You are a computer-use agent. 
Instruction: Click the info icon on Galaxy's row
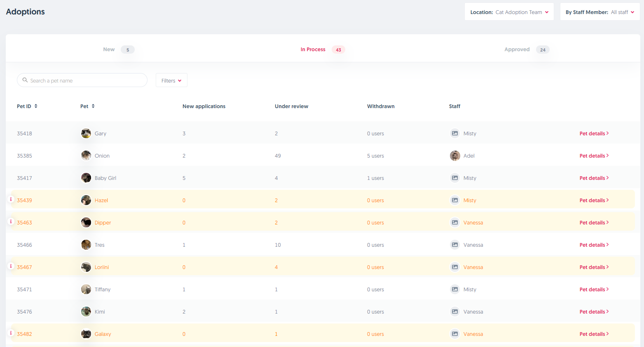11,333
